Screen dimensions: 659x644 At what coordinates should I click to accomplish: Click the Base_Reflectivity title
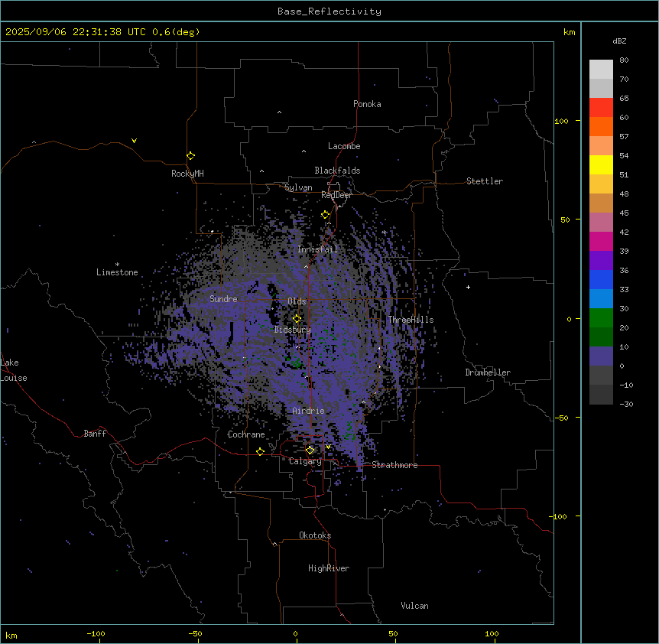point(329,11)
